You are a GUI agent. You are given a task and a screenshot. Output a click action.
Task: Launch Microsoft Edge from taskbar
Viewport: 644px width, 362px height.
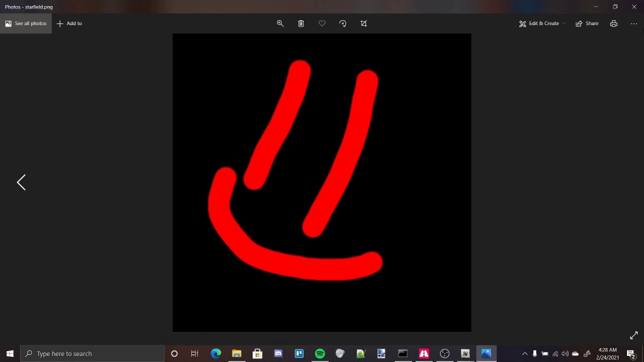tap(216, 353)
